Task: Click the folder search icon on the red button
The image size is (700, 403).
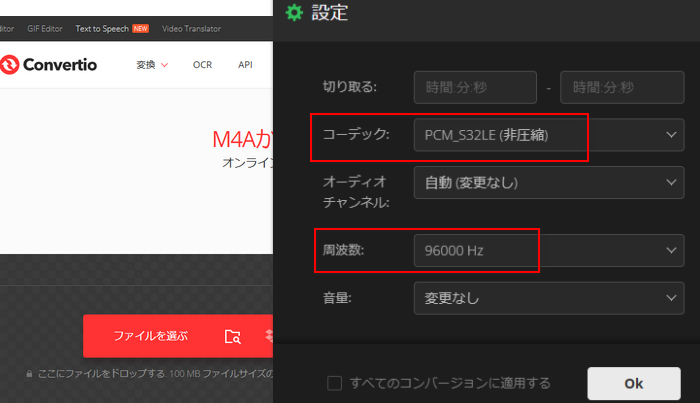Action: tap(233, 336)
